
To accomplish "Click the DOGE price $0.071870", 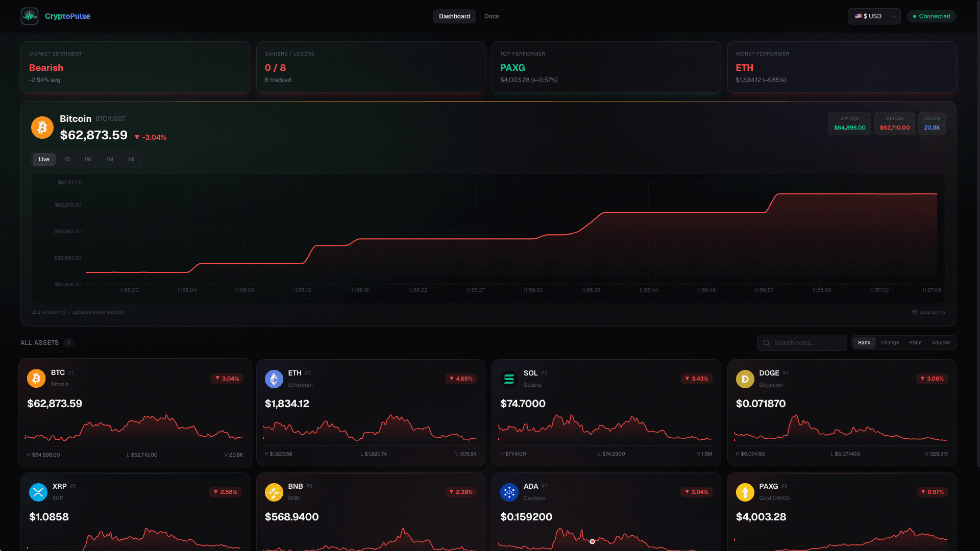I will [761, 404].
